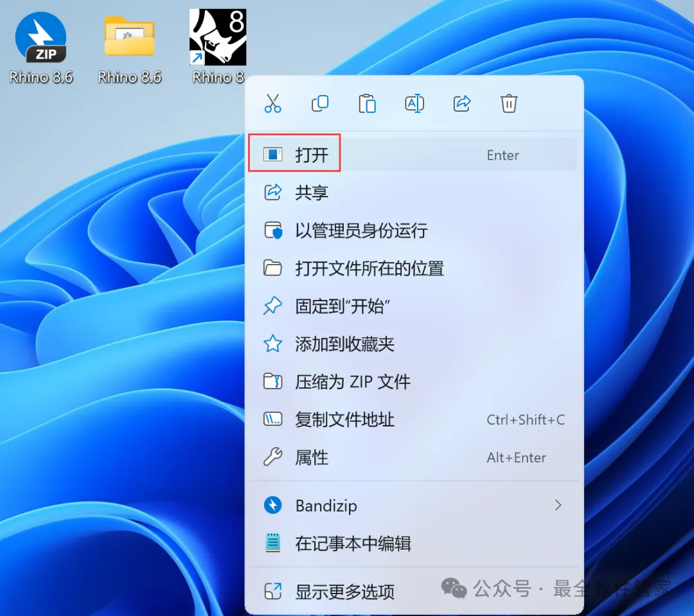Screen dimensions: 694x616
Task: Click the Cut scissors icon
Action: pyautogui.click(x=272, y=103)
